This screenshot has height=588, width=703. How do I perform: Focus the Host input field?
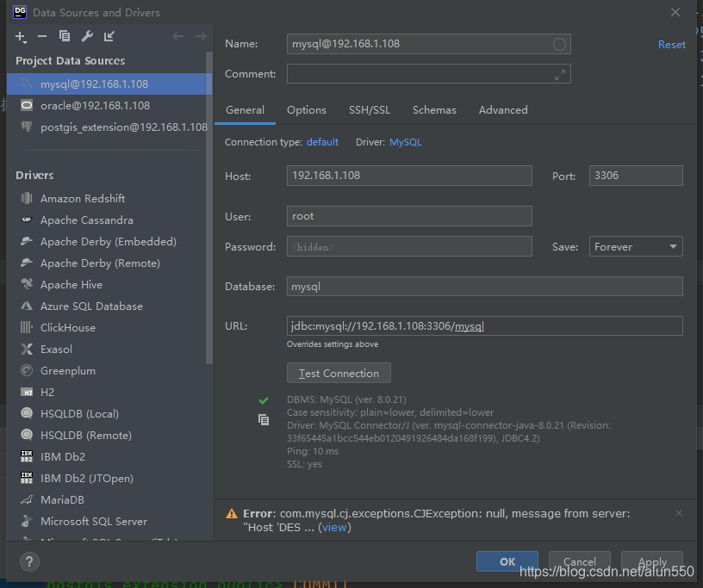pos(409,176)
